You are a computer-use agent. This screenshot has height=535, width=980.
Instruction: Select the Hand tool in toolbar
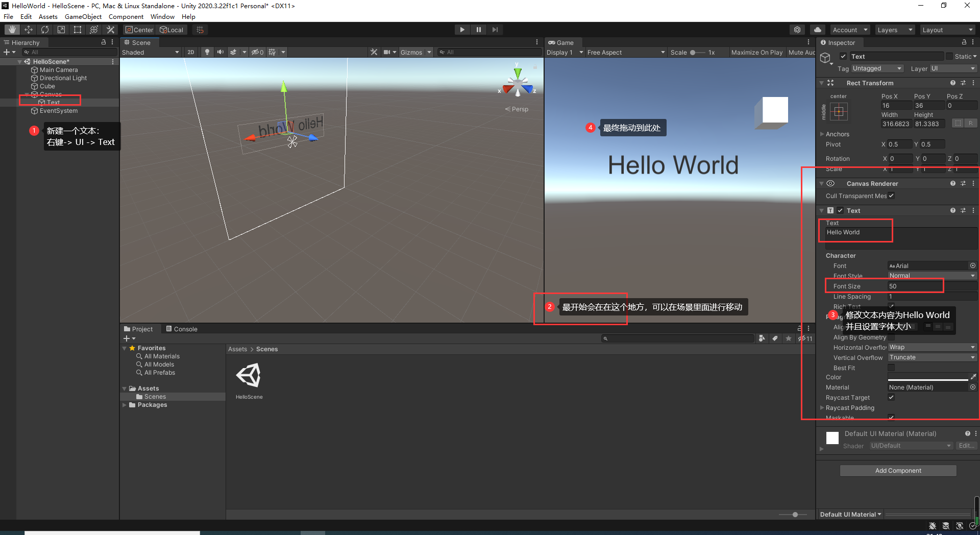point(12,30)
